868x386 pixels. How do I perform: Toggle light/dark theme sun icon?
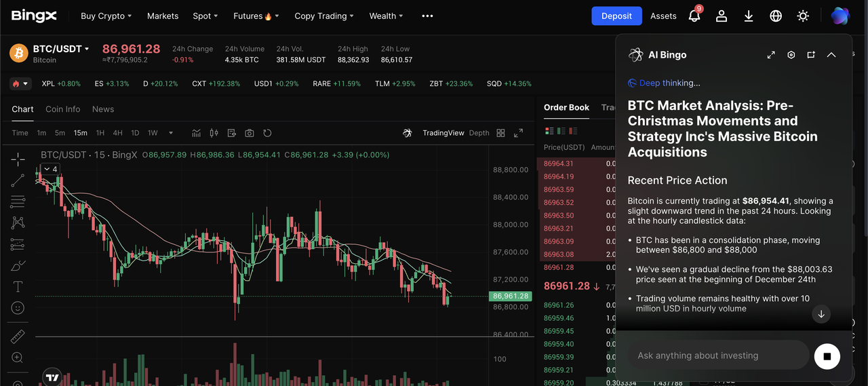[x=803, y=16]
